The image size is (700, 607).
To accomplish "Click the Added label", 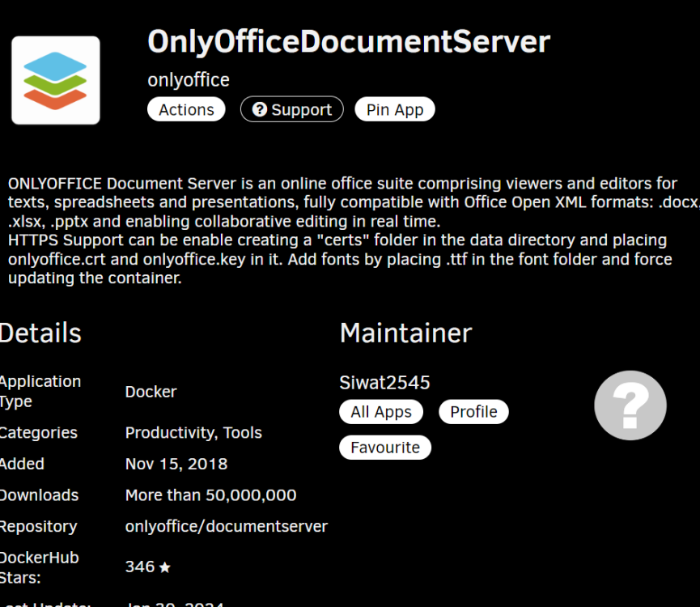I will point(22,464).
